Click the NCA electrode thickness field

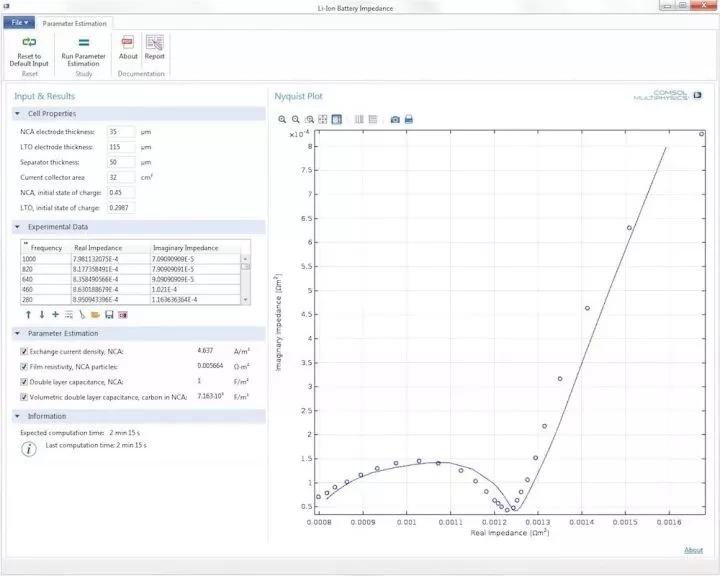point(120,132)
